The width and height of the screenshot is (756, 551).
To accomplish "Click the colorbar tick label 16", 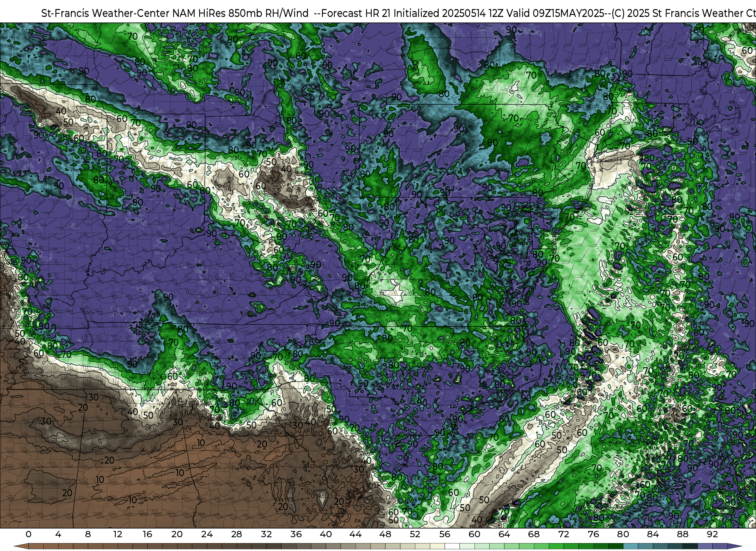I will (x=147, y=534).
